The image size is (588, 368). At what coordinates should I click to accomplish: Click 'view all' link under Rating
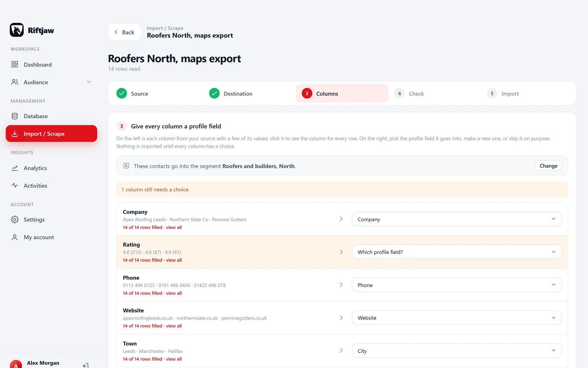tap(174, 260)
